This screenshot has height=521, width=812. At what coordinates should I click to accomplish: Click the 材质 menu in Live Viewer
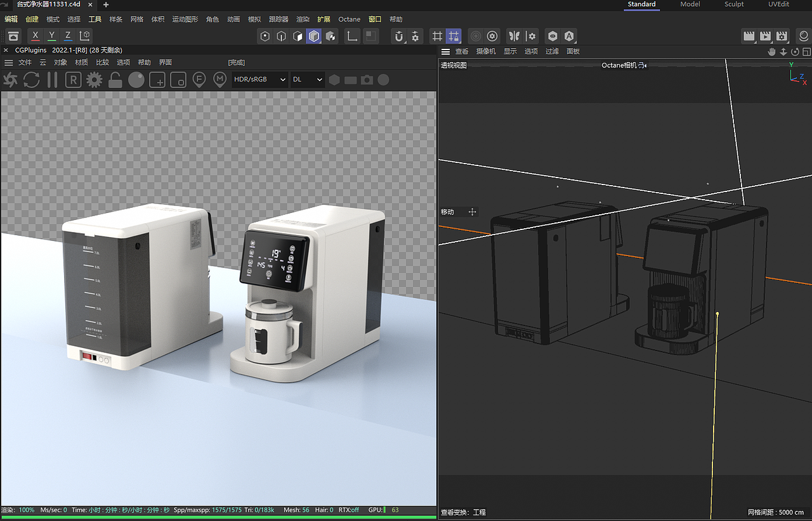tap(81, 63)
